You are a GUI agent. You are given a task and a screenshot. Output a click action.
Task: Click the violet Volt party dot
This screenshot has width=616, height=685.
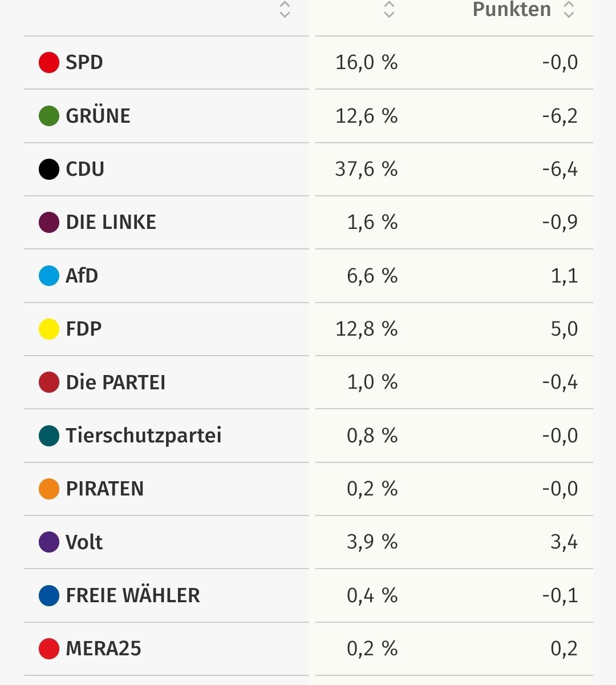[x=49, y=542]
